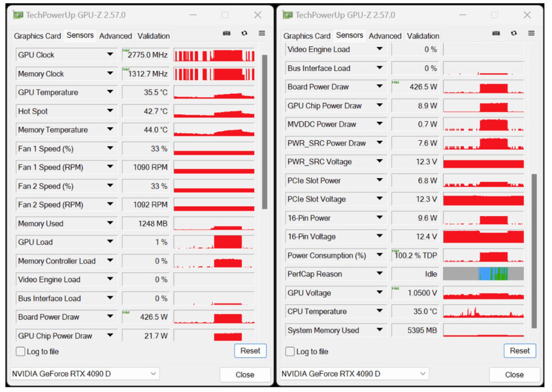
Task: Switch to Graphics Card tab in left window
Action: click(37, 36)
